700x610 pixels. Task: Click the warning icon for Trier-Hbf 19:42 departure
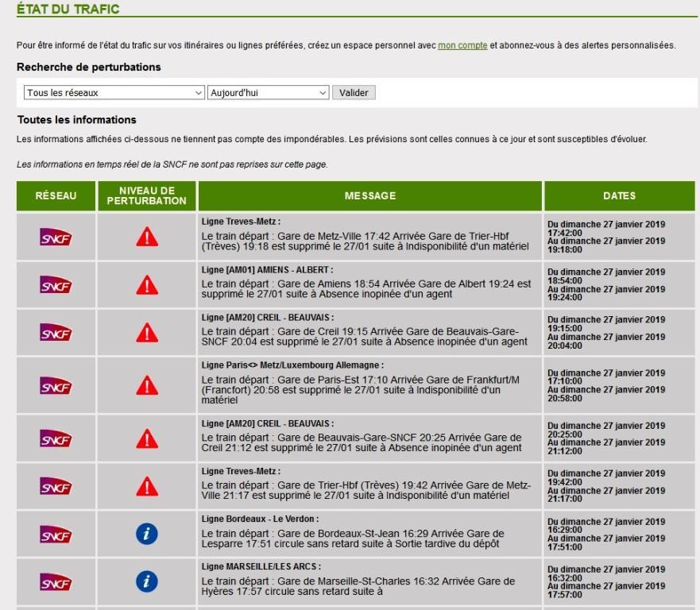click(x=146, y=486)
